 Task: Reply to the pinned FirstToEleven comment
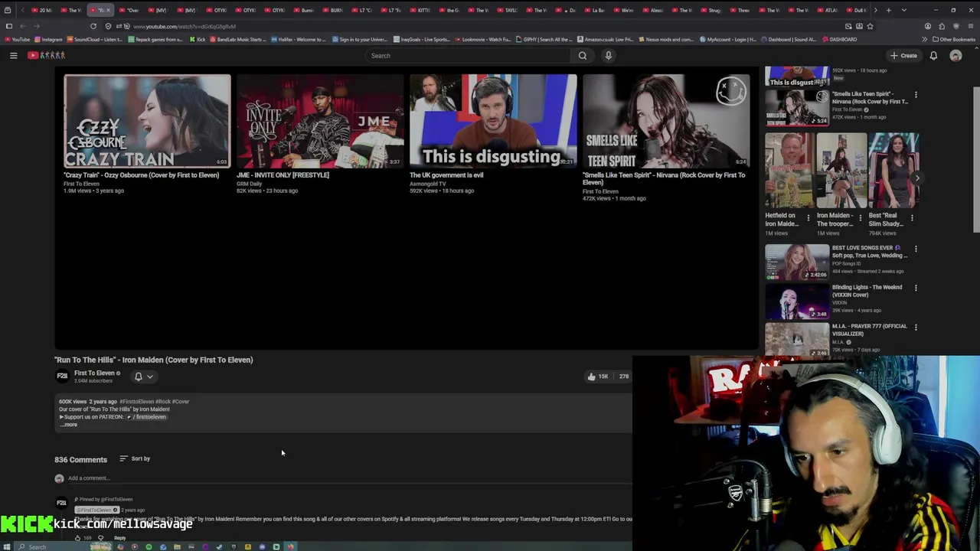click(119, 538)
